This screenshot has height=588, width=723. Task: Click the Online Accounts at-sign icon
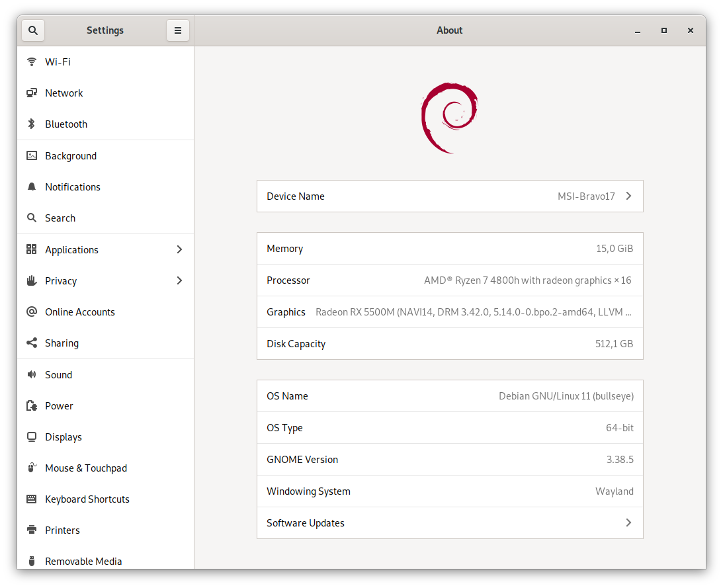coord(31,312)
